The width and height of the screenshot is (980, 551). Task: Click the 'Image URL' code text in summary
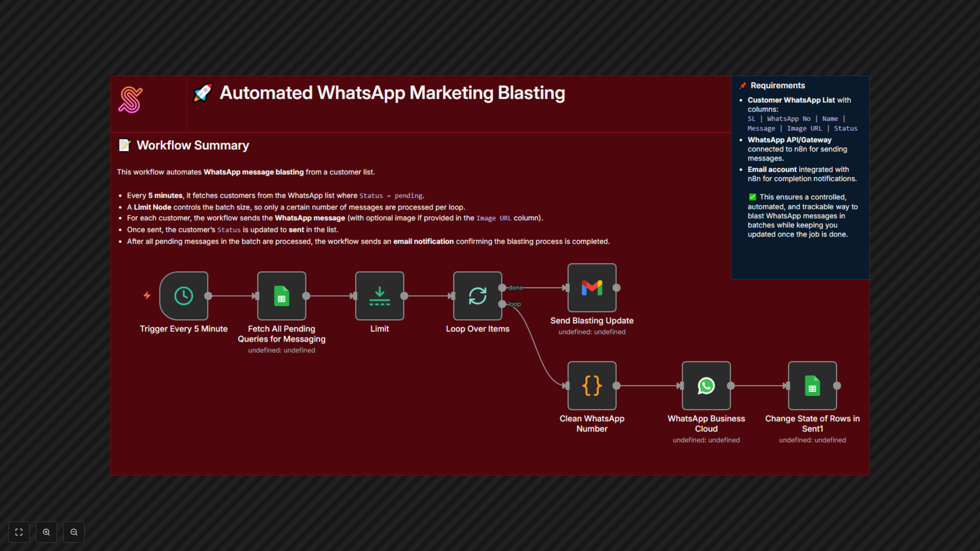[x=494, y=218]
